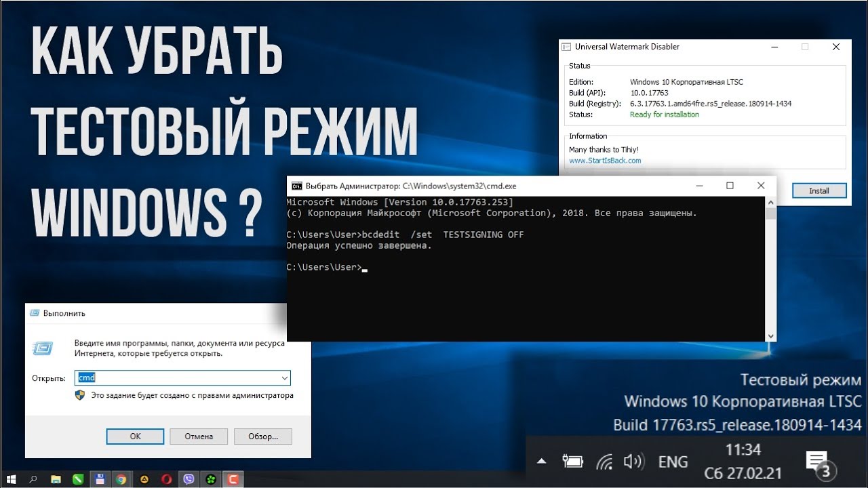Click the admin shield icon in Run dialog
The image size is (868, 488).
tap(80, 395)
